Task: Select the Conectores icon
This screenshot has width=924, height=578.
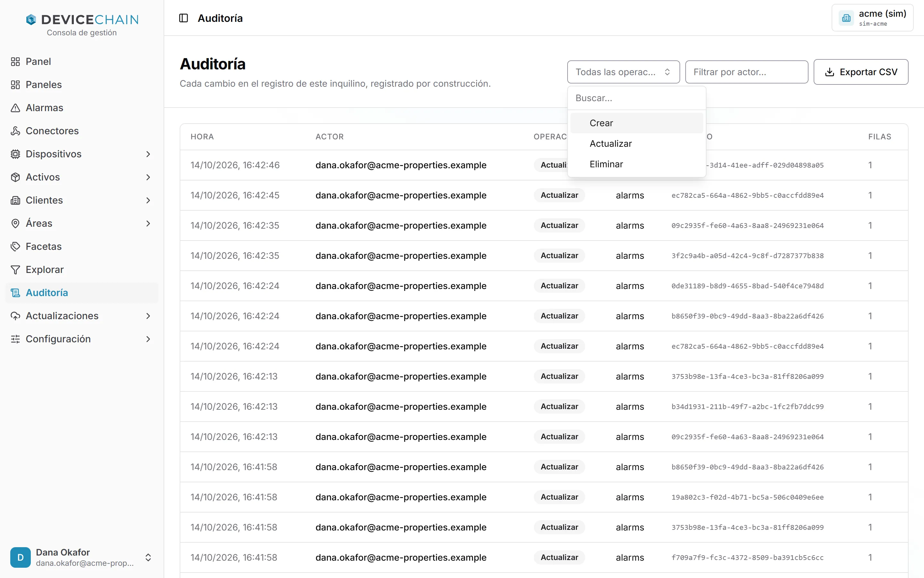Action: (15, 131)
